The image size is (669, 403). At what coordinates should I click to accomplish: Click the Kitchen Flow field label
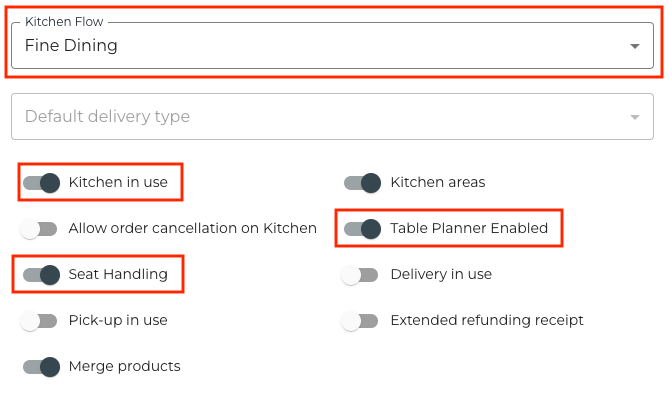[x=64, y=21]
